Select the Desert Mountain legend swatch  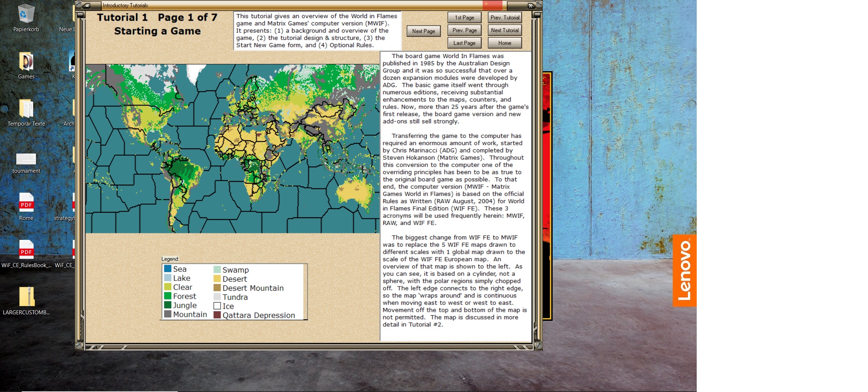pos(217,288)
